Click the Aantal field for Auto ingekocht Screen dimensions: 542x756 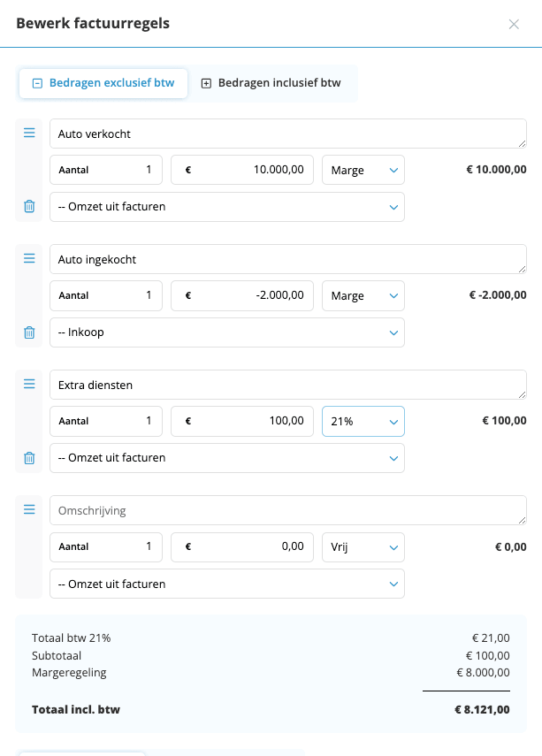click(106, 295)
